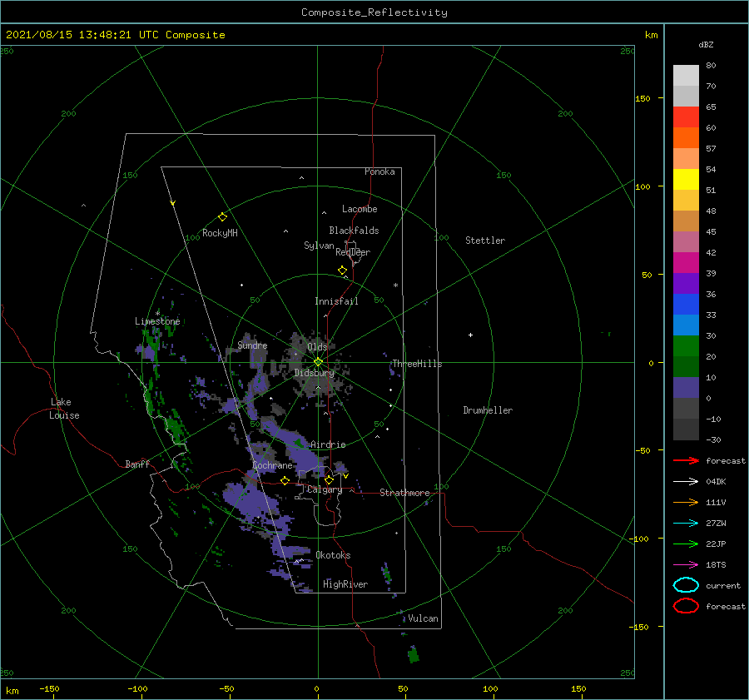Pick the 42 dBZ magenta swatch
The height and width of the screenshot is (700, 749).
click(686, 262)
